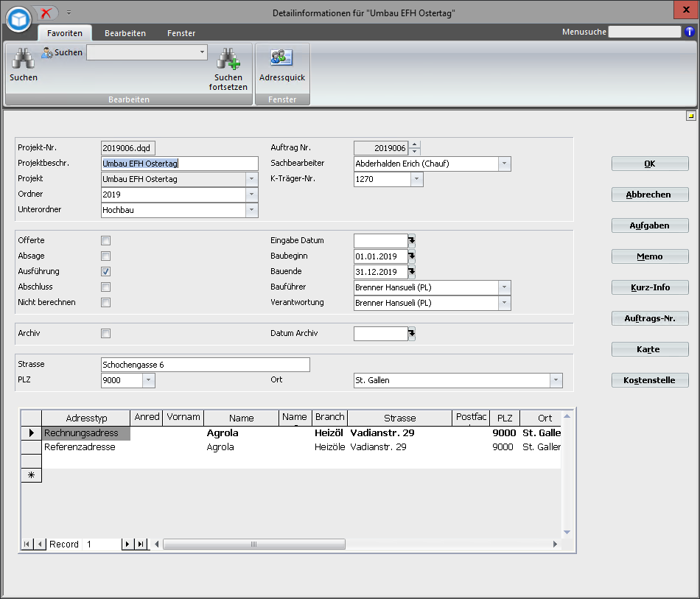This screenshot has width=700, height=599.
Task: Expand the Ort dropdown
Action: 556,380
